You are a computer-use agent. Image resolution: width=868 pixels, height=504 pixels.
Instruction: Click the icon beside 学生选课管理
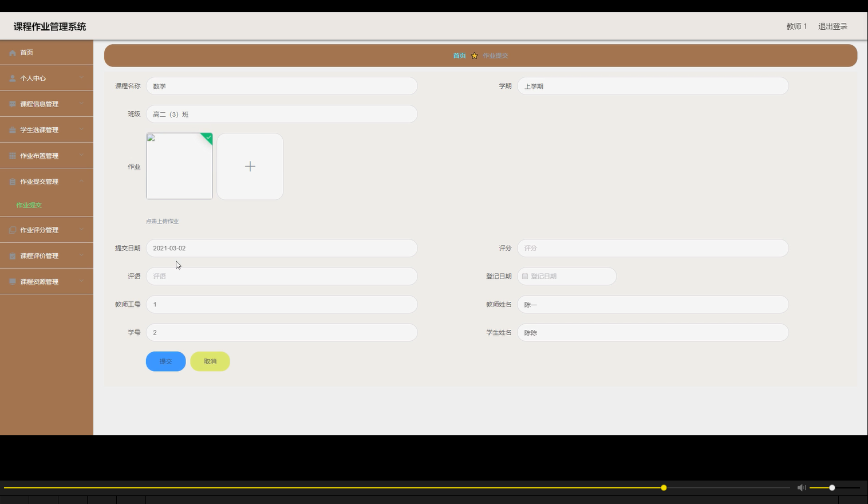coord(13,130)
